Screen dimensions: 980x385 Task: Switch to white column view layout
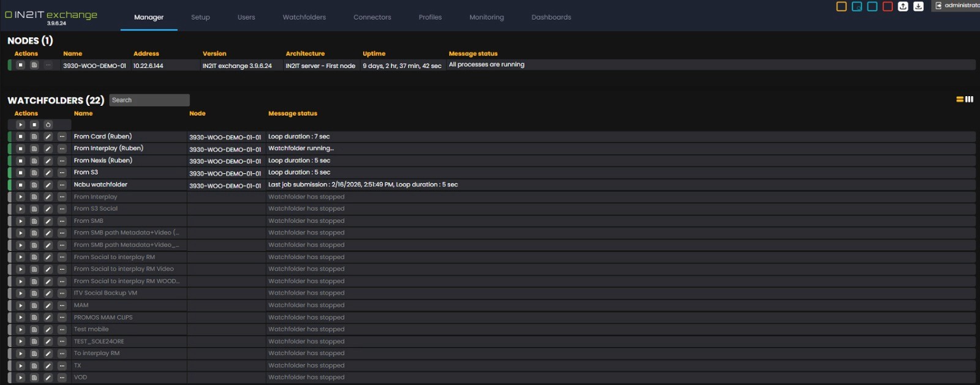coord(969,99)
